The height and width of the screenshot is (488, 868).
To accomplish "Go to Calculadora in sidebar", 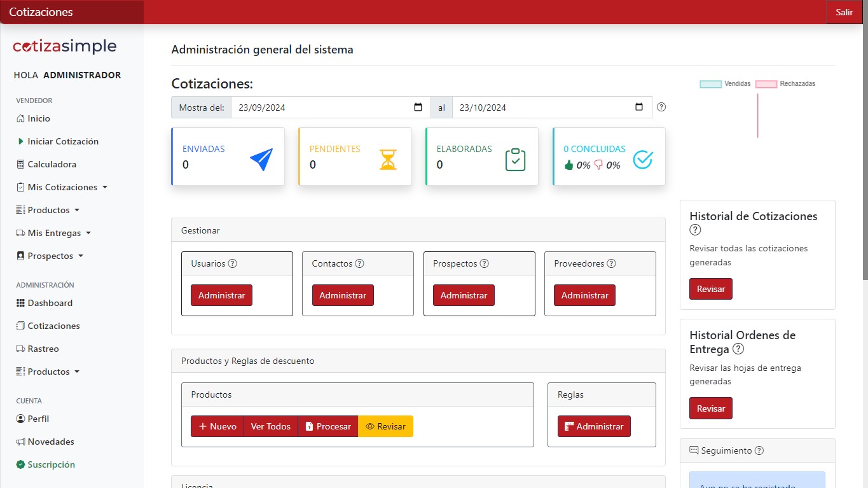I will 52,164.
